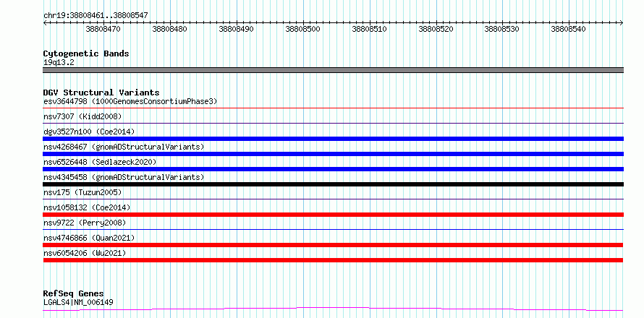Click the nsv4345458 variant label

point(124,177)
